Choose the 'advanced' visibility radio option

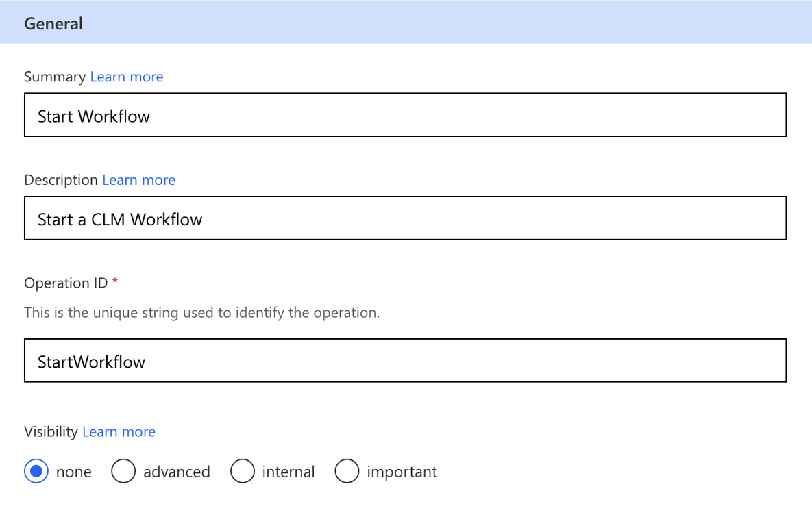(123, 471)
